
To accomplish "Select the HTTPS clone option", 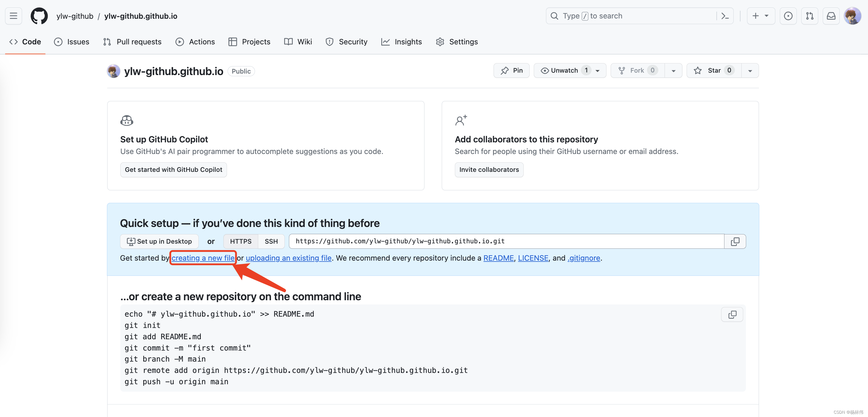I will [241, 241].
